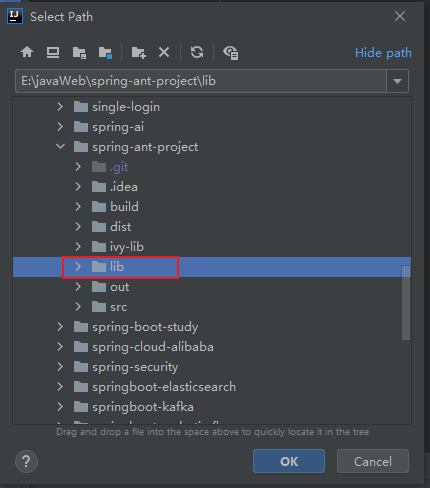Screen dimensions: 430x488
Task: Open the path history dropdown arrow
Action: click(x=397, y=81)
